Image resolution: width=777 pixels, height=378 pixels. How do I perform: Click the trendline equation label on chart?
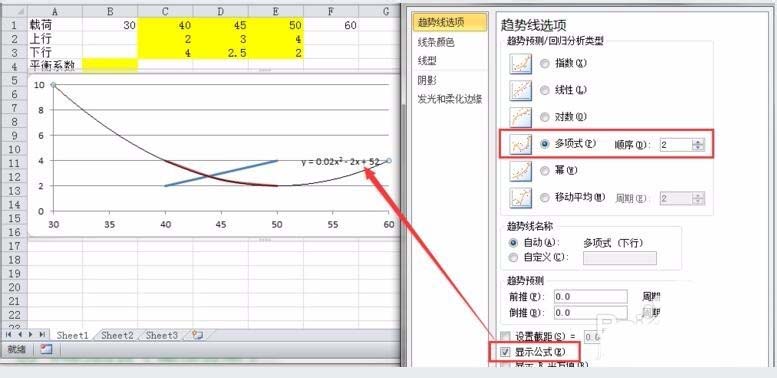[x=340, y=162]
